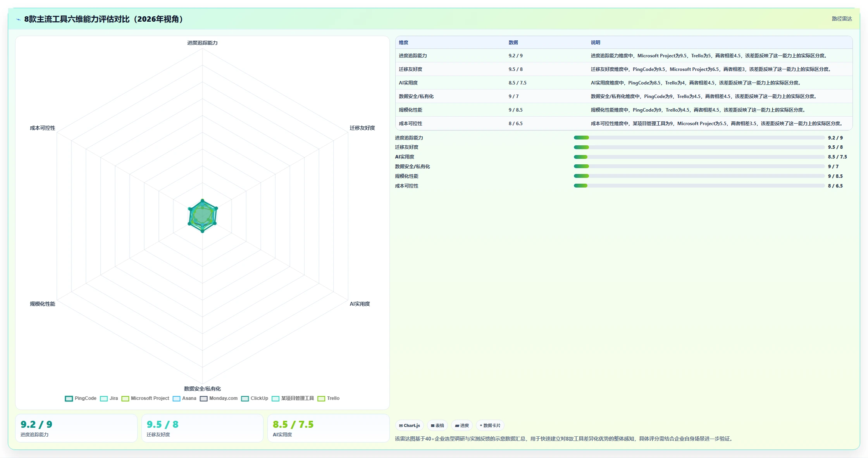Screen dimensions: 868x458
Task: Click the 迁移友好度 progress bar
Action: coord(699,147)
